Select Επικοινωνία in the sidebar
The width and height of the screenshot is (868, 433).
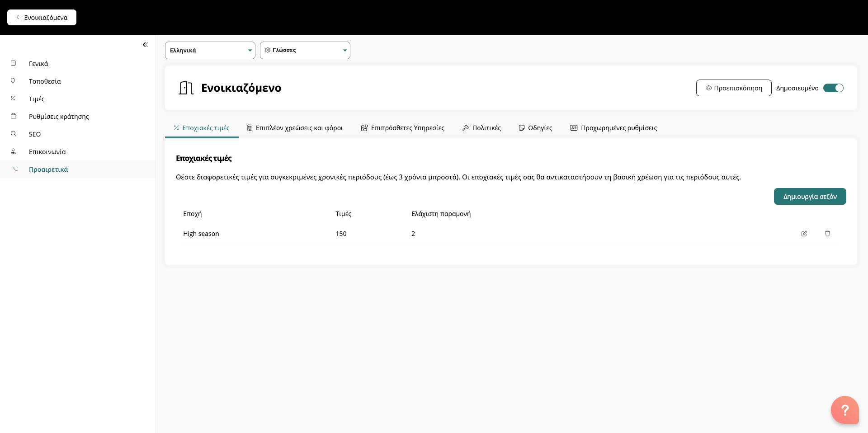[x=47, y=152]
